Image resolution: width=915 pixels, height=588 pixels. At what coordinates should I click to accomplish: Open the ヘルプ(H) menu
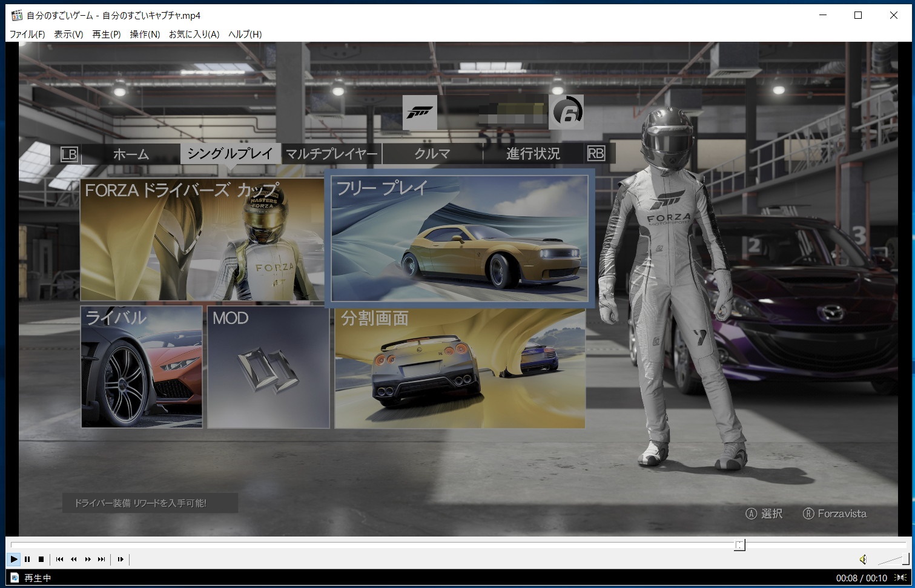tap(245, 34)
